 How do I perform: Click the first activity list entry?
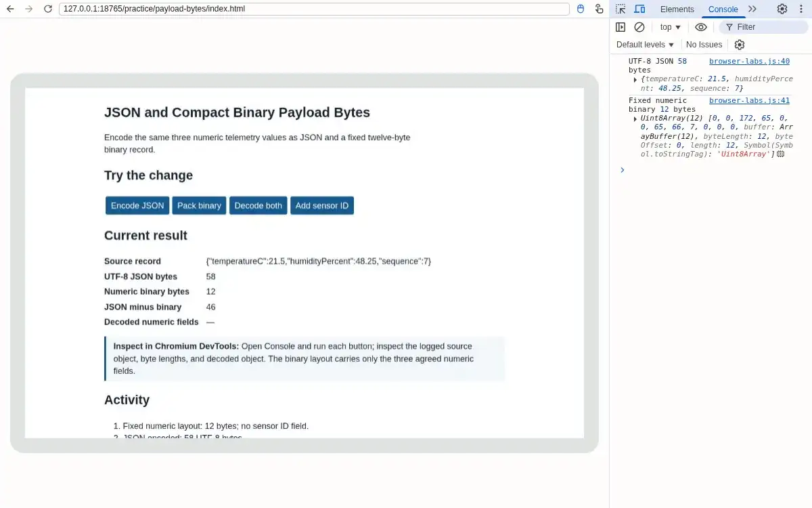pyautogui.click(x=215, y=426)
